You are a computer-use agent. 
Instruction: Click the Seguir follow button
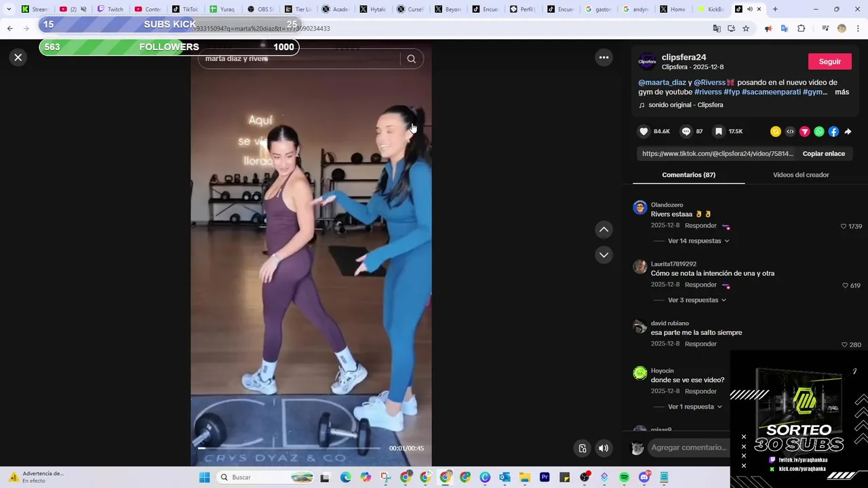coord(829,62)
